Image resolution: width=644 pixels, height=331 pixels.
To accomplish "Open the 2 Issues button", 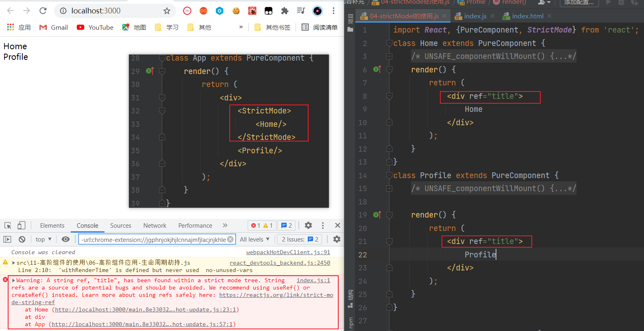I will tap(300, 240).
